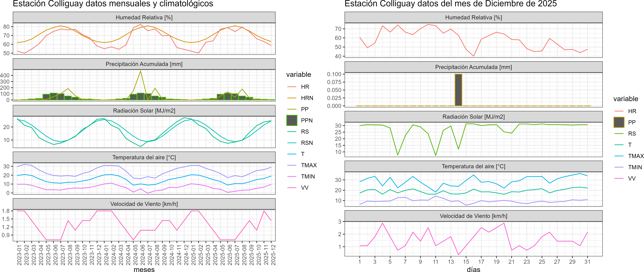Click the PPN legend box in left legend
Image resolution: width=644 pixels, height=272 pixels.
(x=292, y=120)
